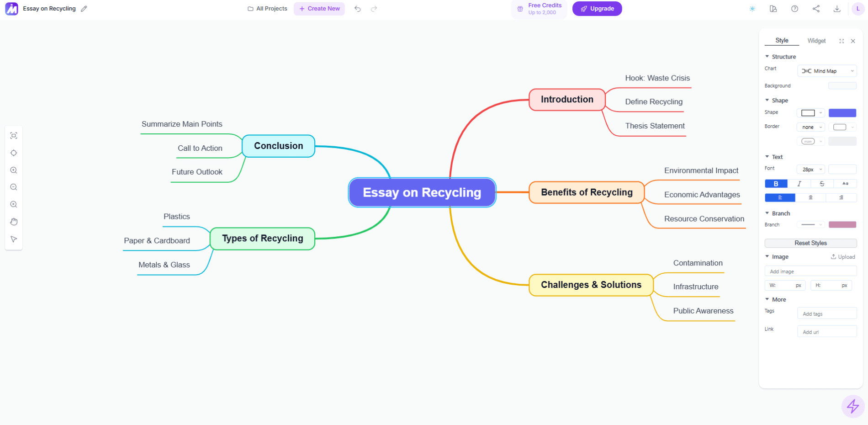Activate the Zoom In tool

point(14,170)
